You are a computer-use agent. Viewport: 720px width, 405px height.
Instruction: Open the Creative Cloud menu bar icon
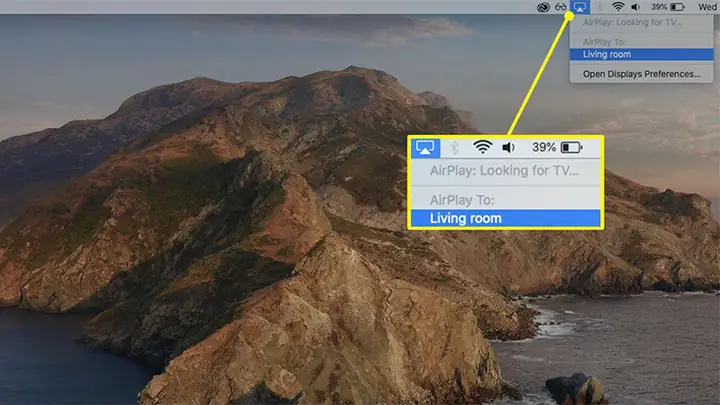click(x=543, y=7)
